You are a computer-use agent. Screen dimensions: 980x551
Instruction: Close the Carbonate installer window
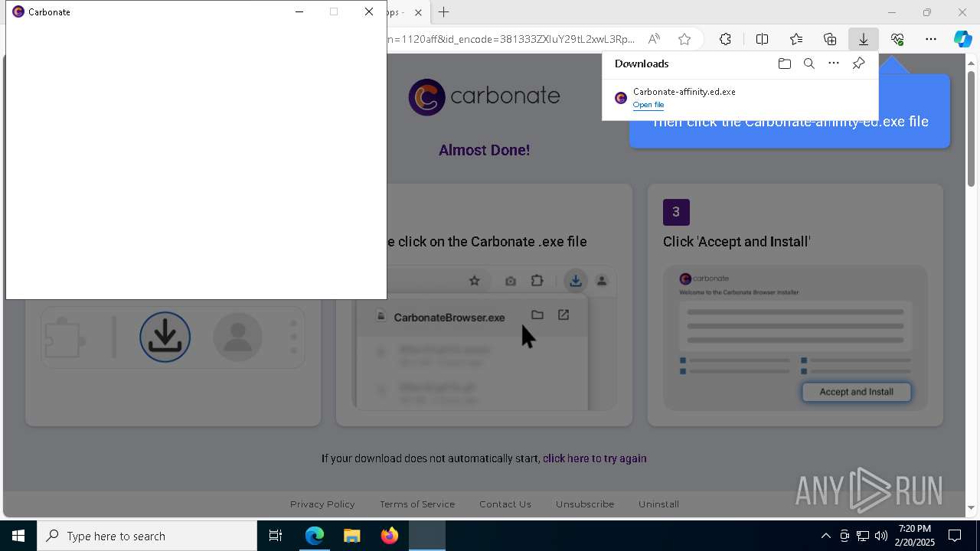tap(369, 11)
